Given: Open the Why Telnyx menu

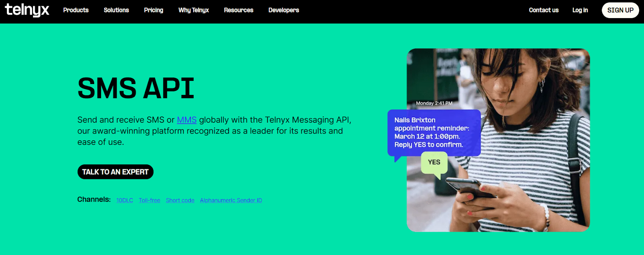Looking at the screenshot, I should click(194, 10).
